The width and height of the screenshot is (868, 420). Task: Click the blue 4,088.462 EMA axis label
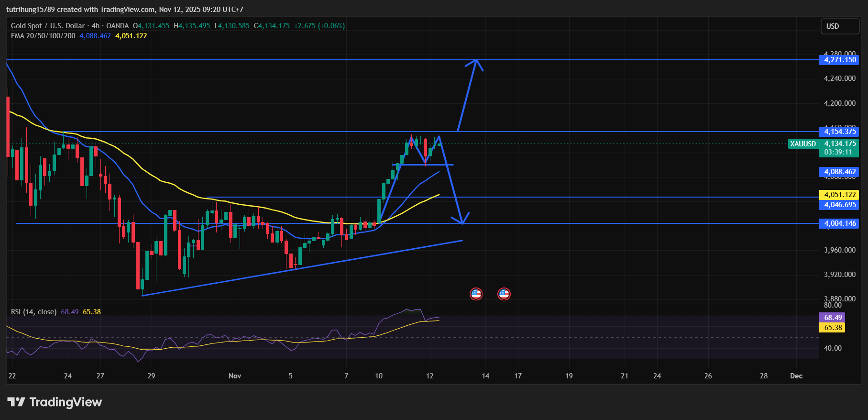839,172
